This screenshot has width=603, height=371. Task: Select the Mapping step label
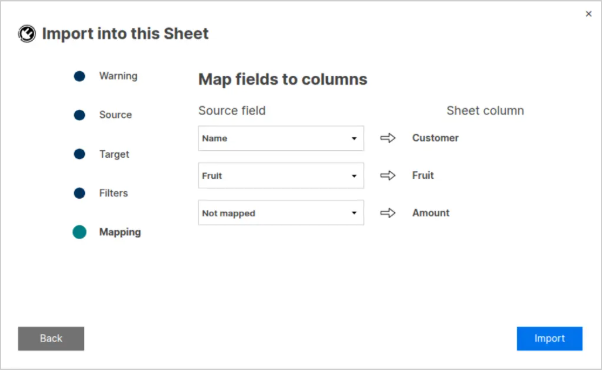[120, 232]
